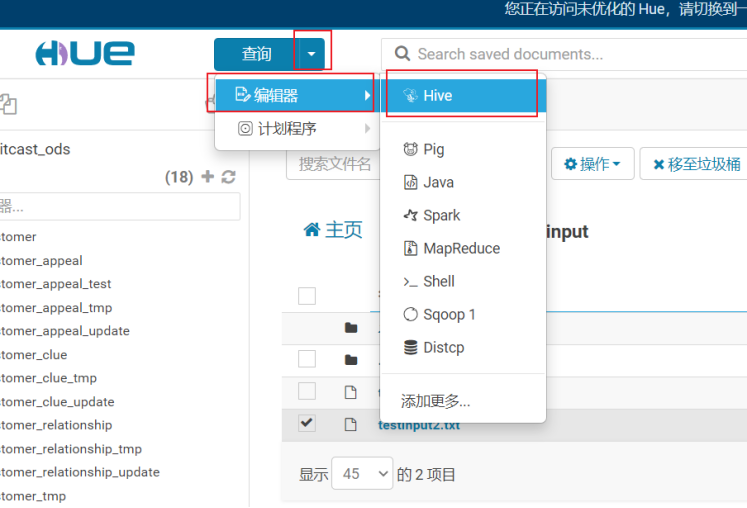Click 移至垃圾桶 button
Viewport: 747px width, 508px height.
point(696,164)
